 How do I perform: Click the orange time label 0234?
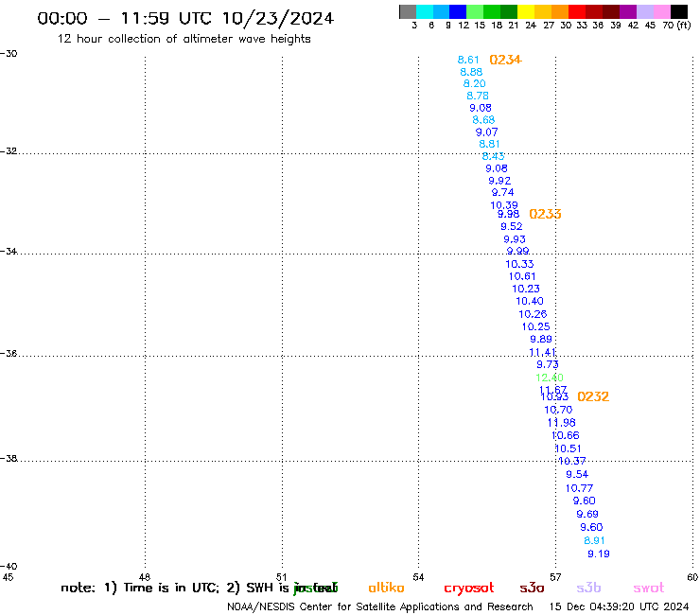pos(505,60)
